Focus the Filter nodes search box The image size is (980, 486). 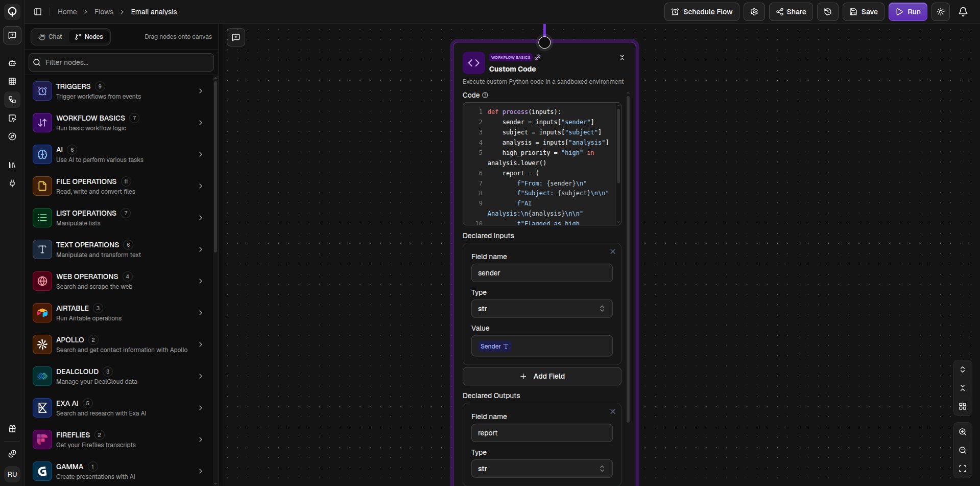click(121, 62)
